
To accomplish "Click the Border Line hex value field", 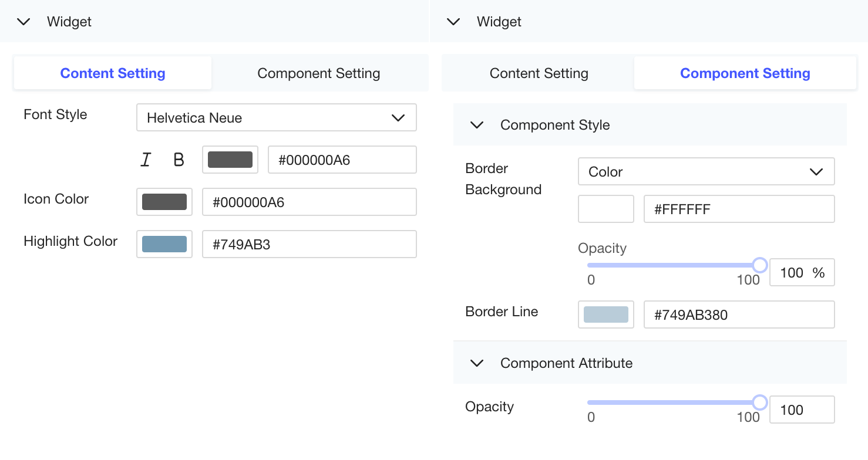I will point(739,314).
